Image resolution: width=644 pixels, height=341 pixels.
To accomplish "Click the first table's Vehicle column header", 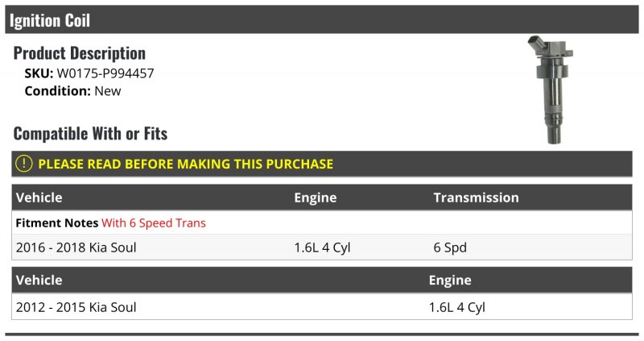I will [x=39, y=198].
